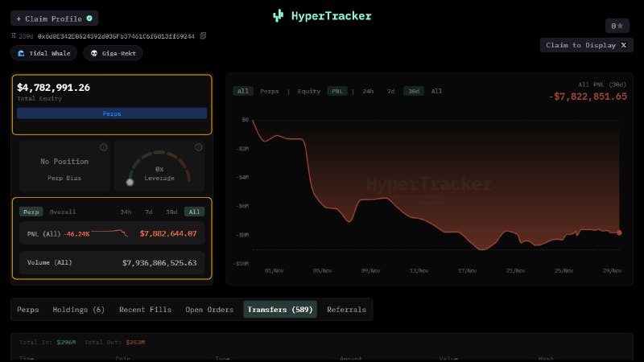Select chart Perps account filter
Viewport: 644px width, 362px height.
[x=270, y=91]
